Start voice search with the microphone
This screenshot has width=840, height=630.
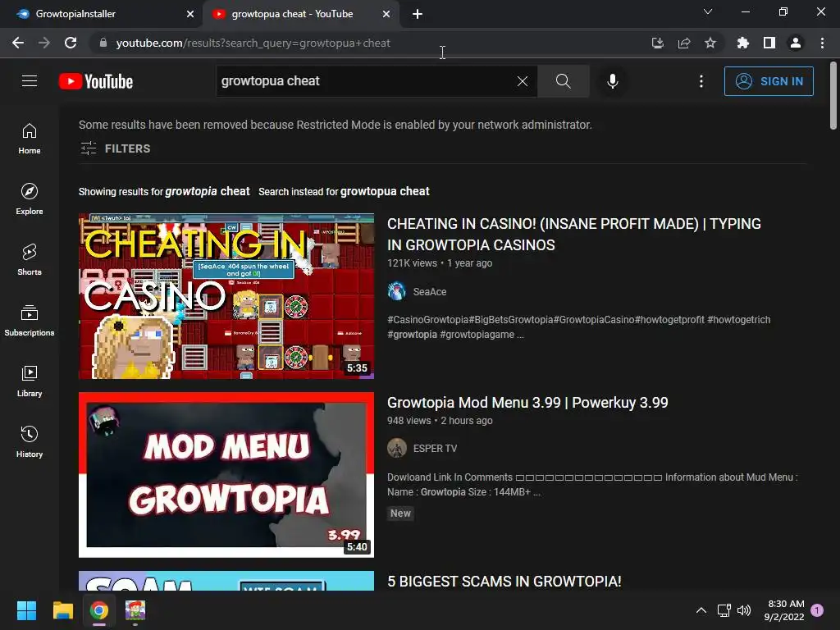tap(612, 81)
